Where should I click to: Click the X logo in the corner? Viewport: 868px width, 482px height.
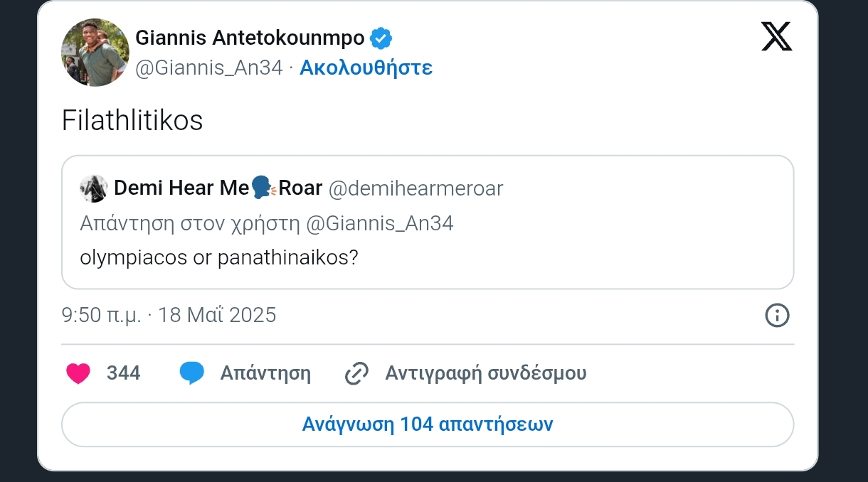(776, 36)
